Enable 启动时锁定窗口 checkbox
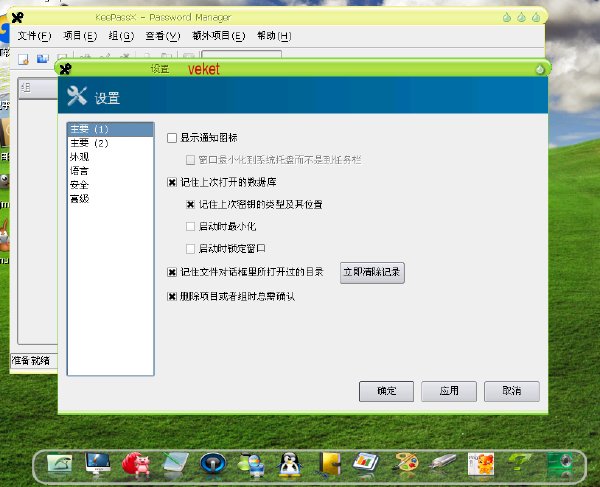The width and height of the screenshot is (600, 487). tap(190, 249)
